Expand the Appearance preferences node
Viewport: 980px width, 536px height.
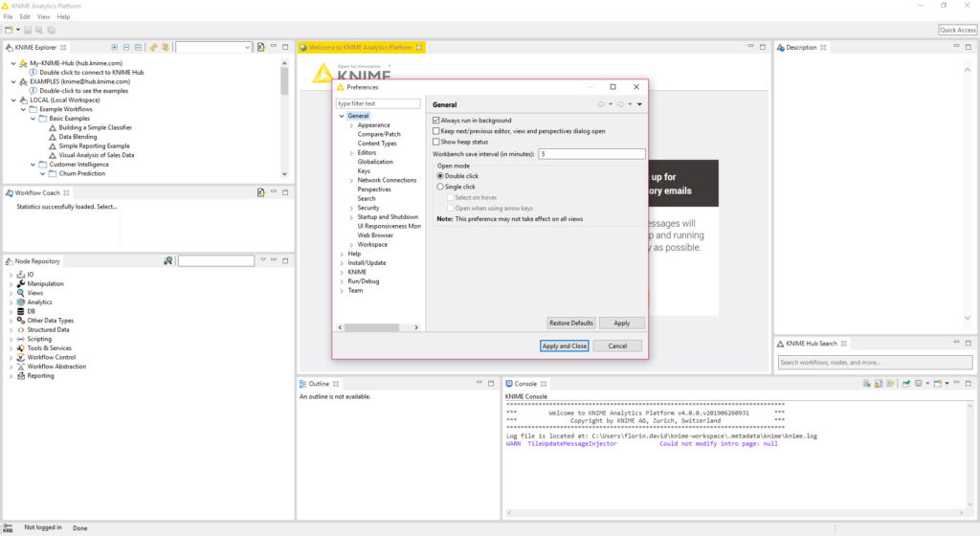351,125
